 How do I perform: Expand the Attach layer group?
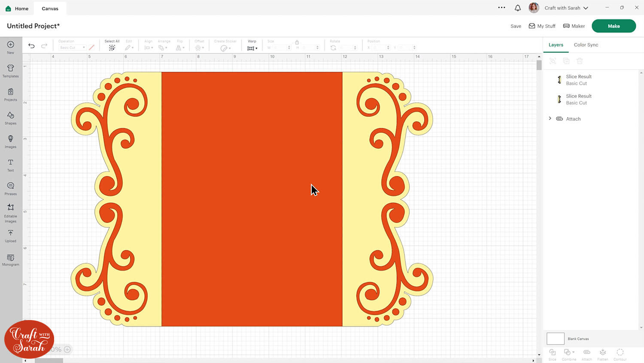click(550, 119)
